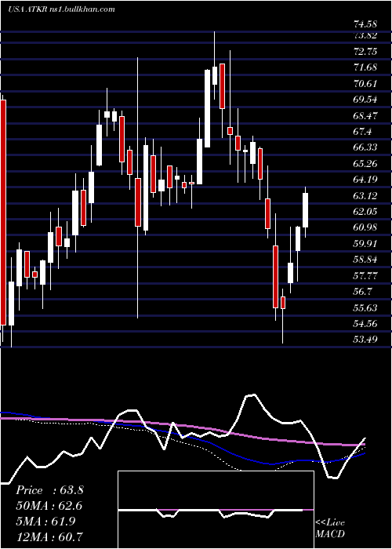
Task: Click the 12MA : 60.7 readout
Action: point(49,536)
